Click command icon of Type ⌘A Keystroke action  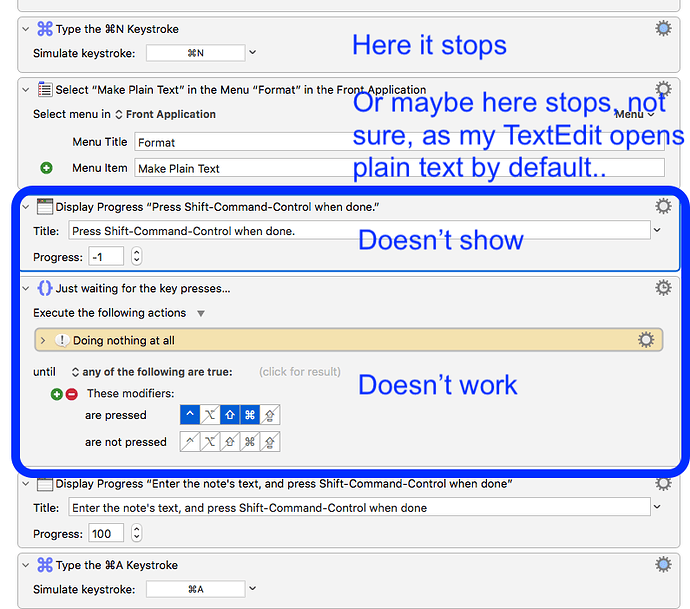(x=45, y=565)
